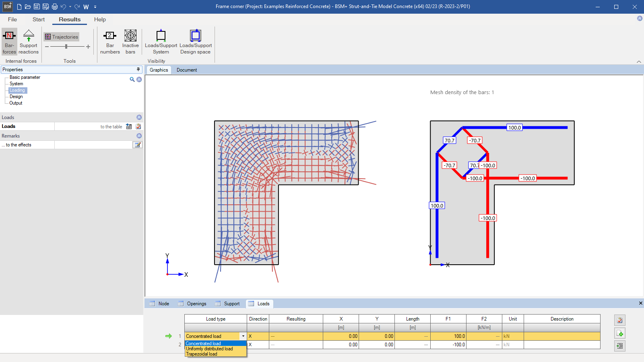Select Design in the properties tree
Image resolution: width=644 pixels, height=362 pixels.
(x=16, y=97)
